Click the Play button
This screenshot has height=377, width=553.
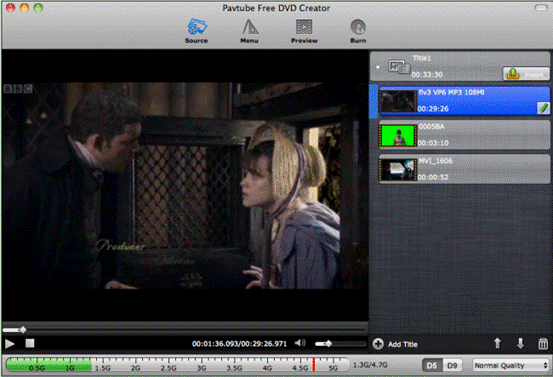[10, 343]
